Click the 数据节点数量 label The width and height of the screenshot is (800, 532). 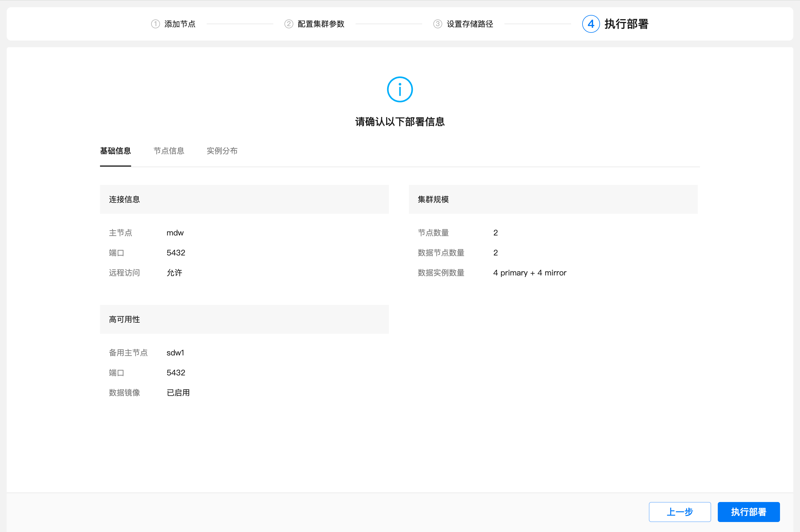[x=441, y=253]
